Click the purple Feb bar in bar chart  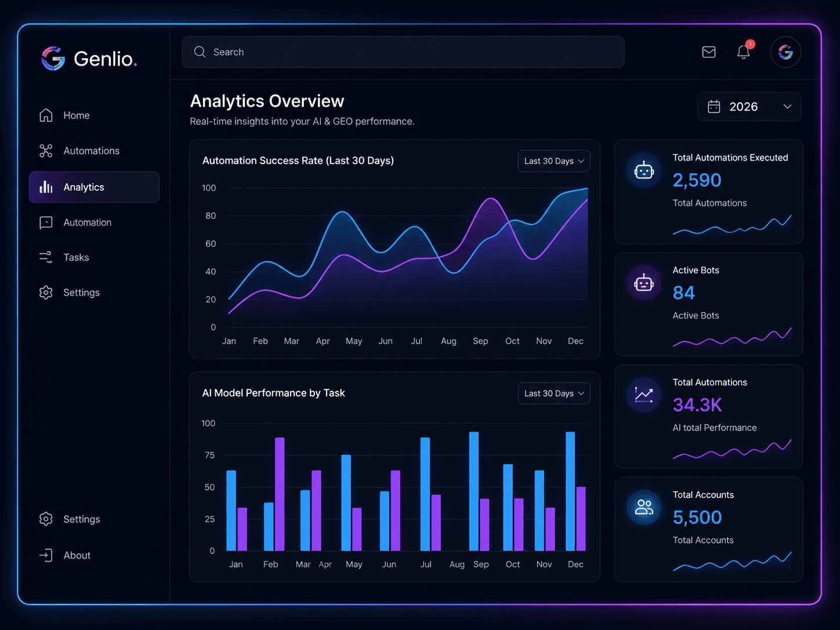click(280, 494)
